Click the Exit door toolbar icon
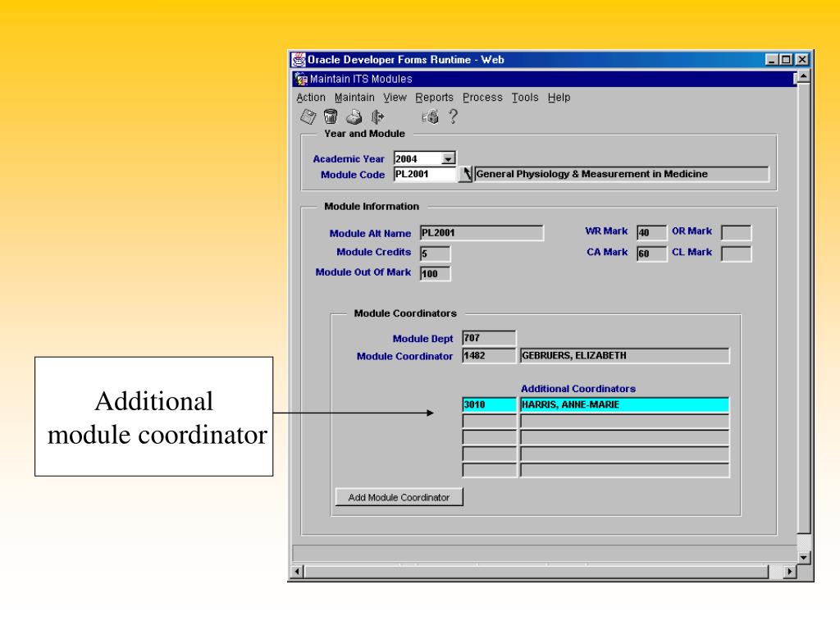This screenshot has height=630, width=840. coord(377,116)
